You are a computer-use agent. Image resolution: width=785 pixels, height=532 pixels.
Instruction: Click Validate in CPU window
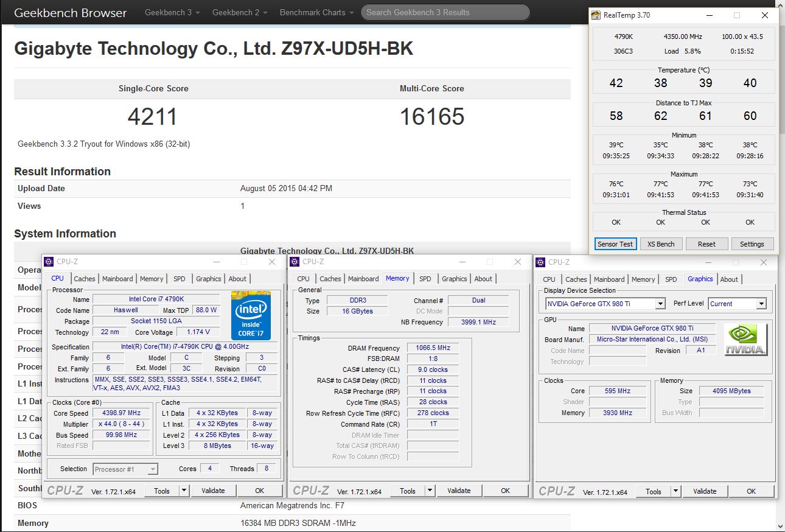tap(213, 491)
